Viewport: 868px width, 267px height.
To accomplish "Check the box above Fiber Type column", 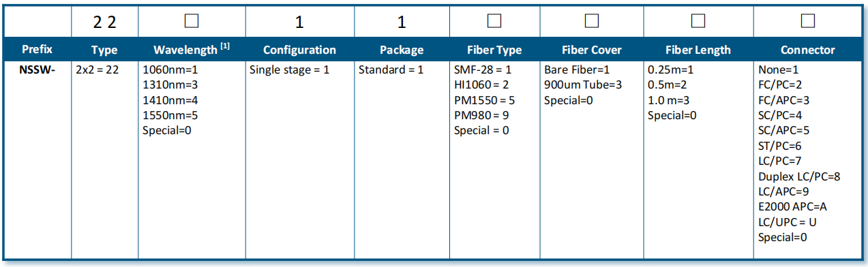I will [494, 21].
